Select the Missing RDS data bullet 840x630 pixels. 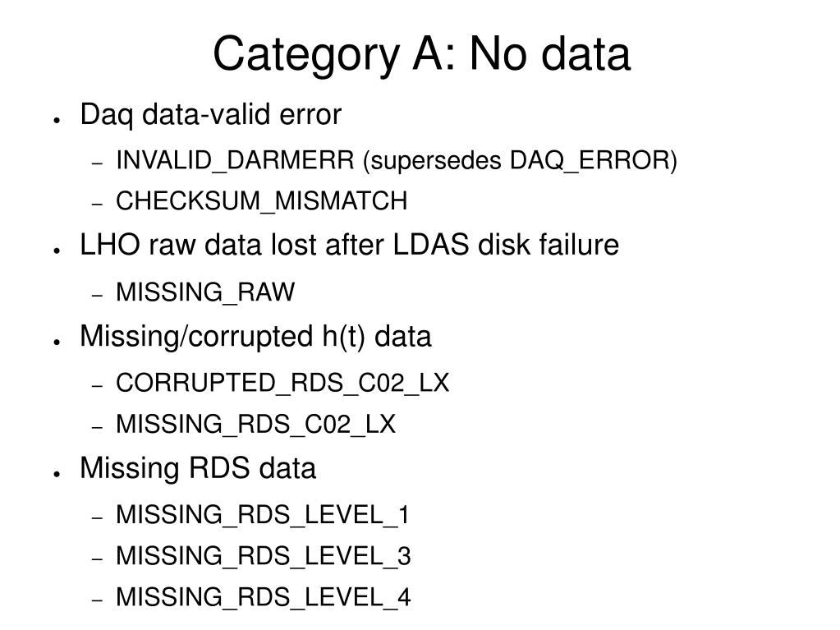[x=198, y=468]
